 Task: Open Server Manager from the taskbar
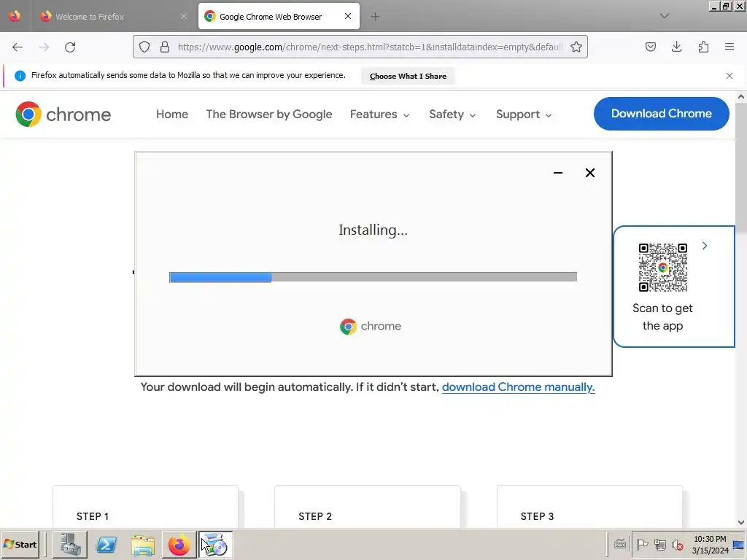point(69,544)
